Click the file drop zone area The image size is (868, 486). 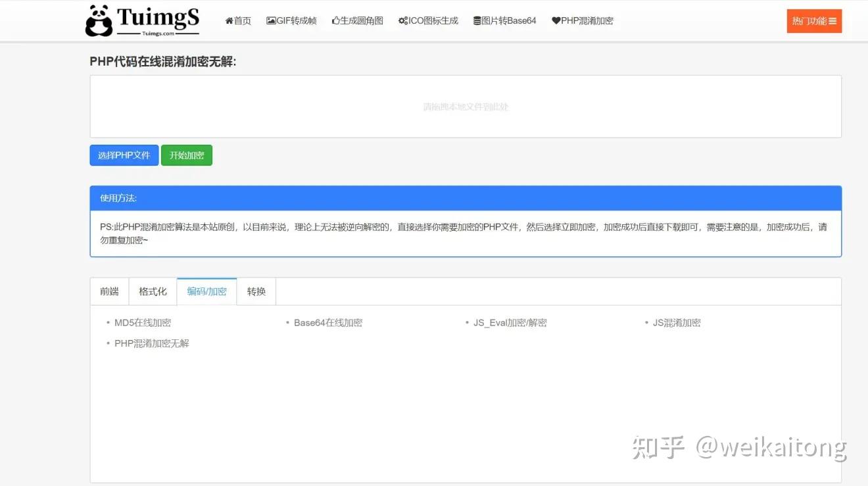pyautogui.click(x=465, y=107)
